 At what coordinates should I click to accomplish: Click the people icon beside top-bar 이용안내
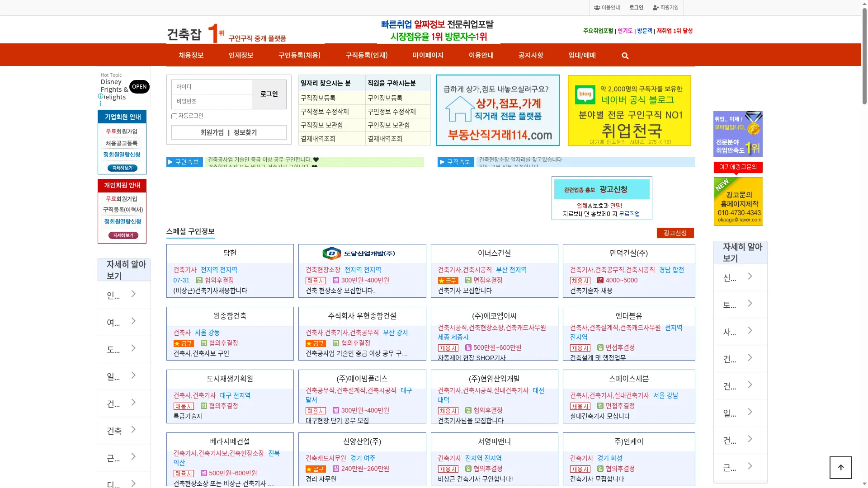[597, 8]
